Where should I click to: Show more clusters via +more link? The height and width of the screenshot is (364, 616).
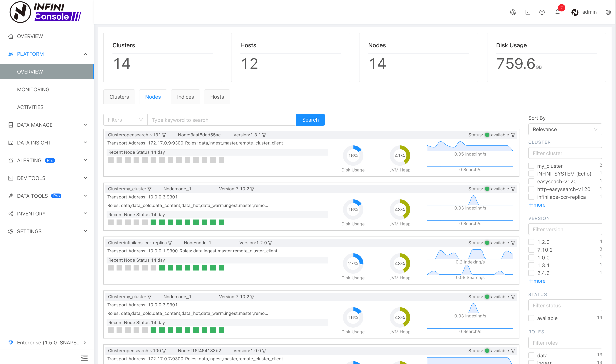[x=537, y=205]
